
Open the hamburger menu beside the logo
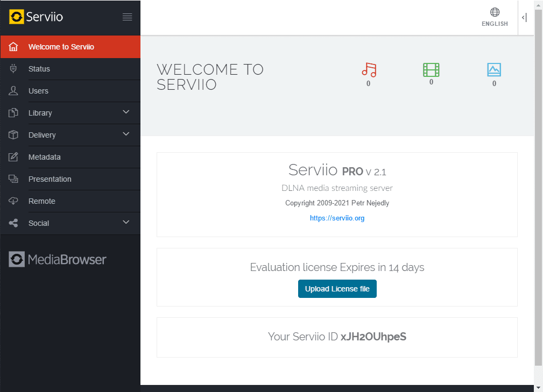[x=127, y=17]
